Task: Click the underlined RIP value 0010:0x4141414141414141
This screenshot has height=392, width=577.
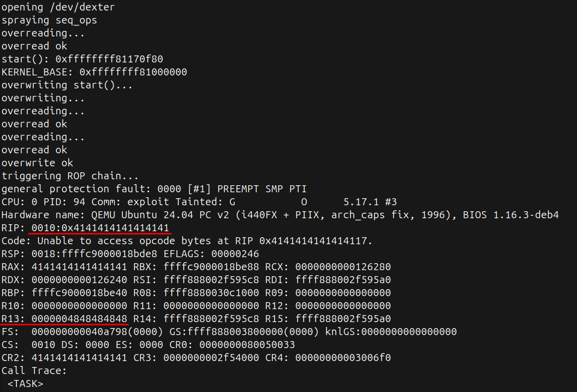Action: 100,228
